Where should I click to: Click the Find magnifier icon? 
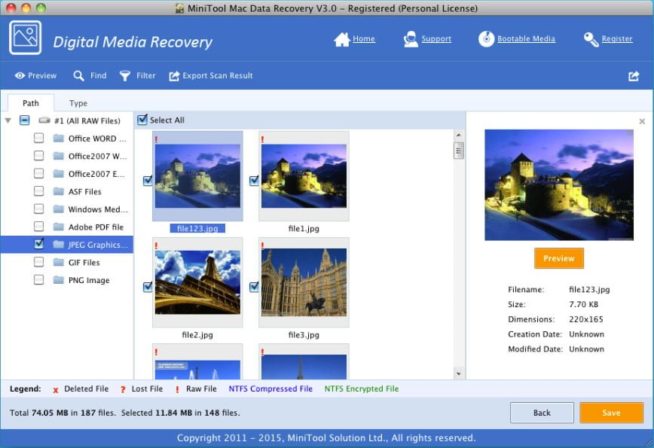pyautogui.click(x=78, y=76)
